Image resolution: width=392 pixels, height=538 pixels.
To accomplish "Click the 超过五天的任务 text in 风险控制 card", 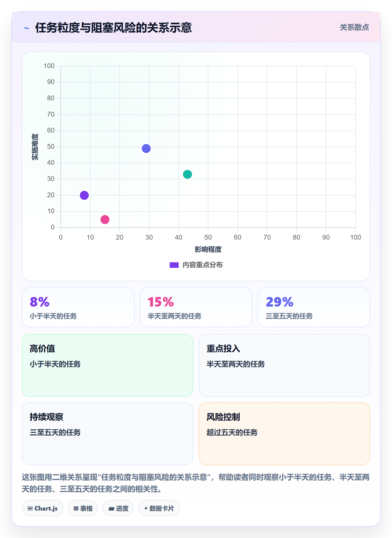I will (232, 432).
